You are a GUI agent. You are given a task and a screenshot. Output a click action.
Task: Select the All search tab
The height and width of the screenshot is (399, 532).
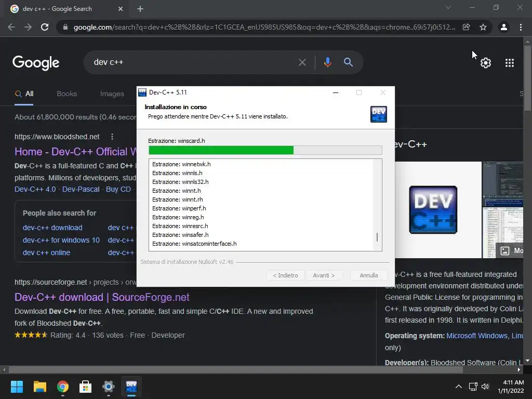click(x=24, y=94)
